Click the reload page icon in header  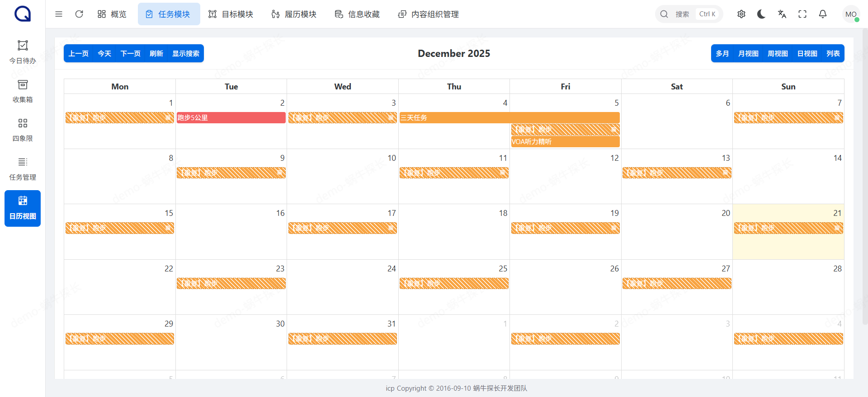(x=79, y=14)
